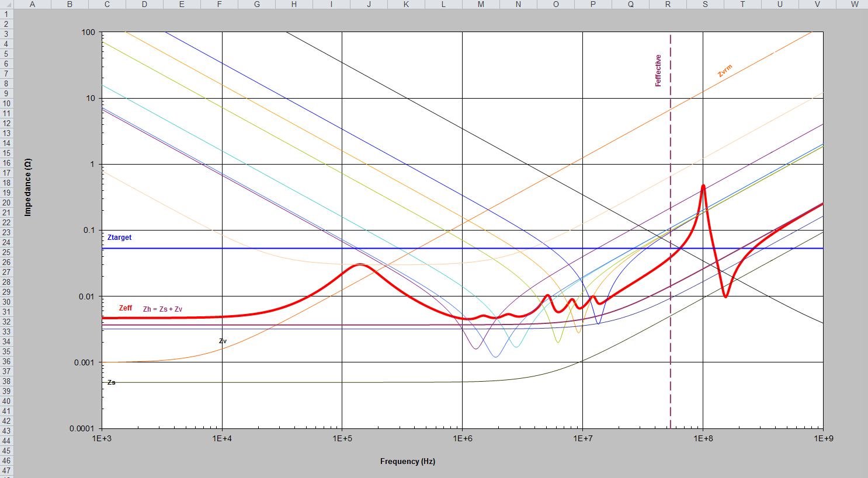Select the 'Impedance (Ω)' axis title

pos(27,187)
